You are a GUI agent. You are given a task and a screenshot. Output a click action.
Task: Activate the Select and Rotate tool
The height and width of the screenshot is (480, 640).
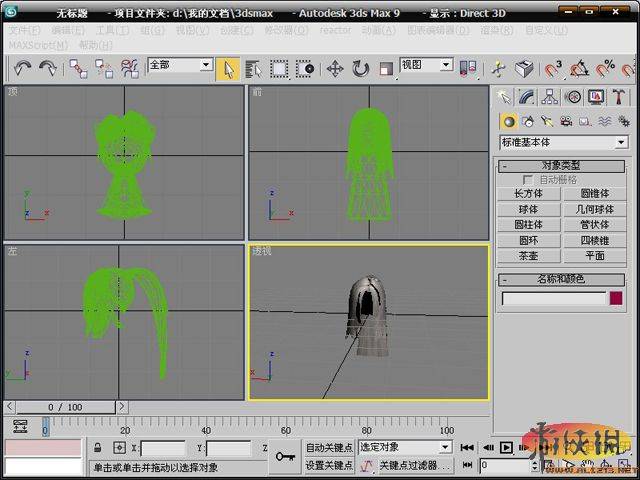click(x=361, y=69)
